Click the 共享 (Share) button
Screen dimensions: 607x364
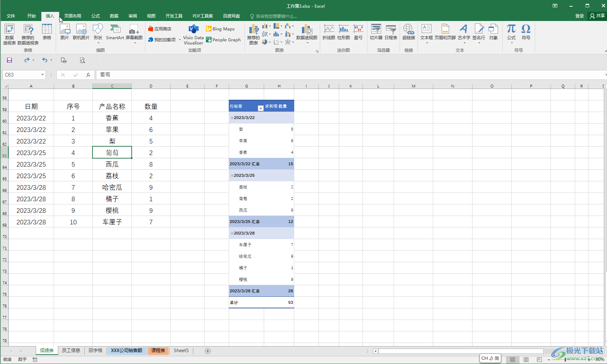click(x=597, y=16)
